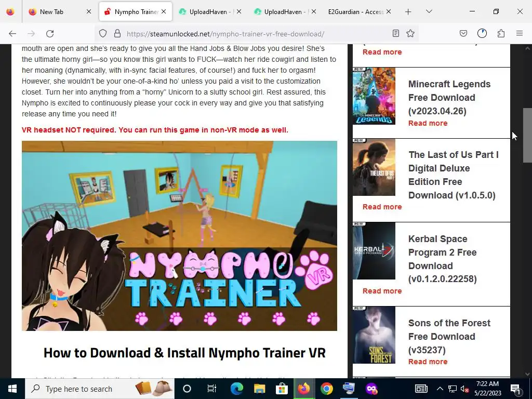The image size is (532, 399).
Task: Launch Microsoft Edge from the taskbar
Action: tap(237, 389)
